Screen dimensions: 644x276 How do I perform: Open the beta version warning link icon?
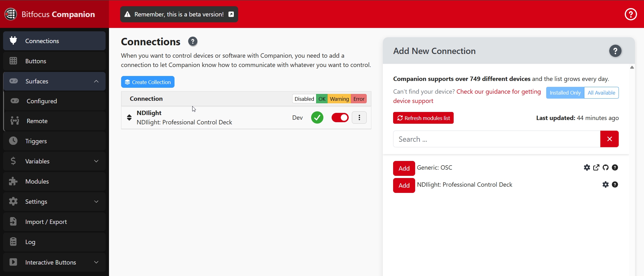tap(231, 14)
